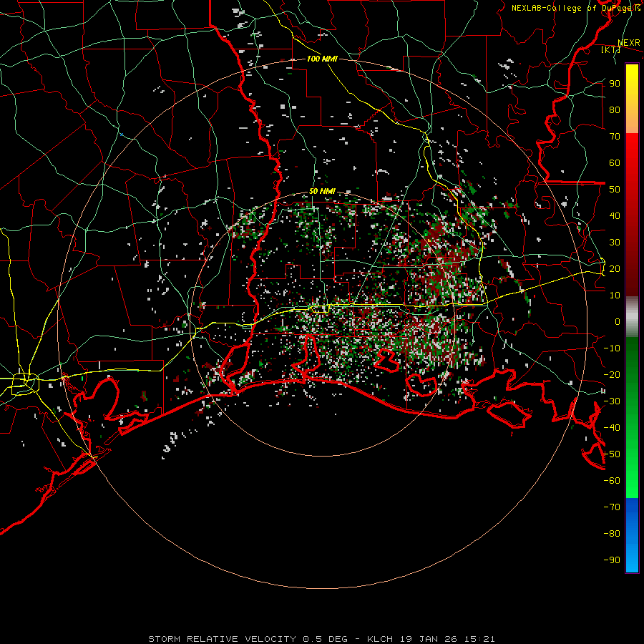Click the "-10" scale value
This screenshot has width=644, height=644.
pyautogui.click(x=612, y=348)
